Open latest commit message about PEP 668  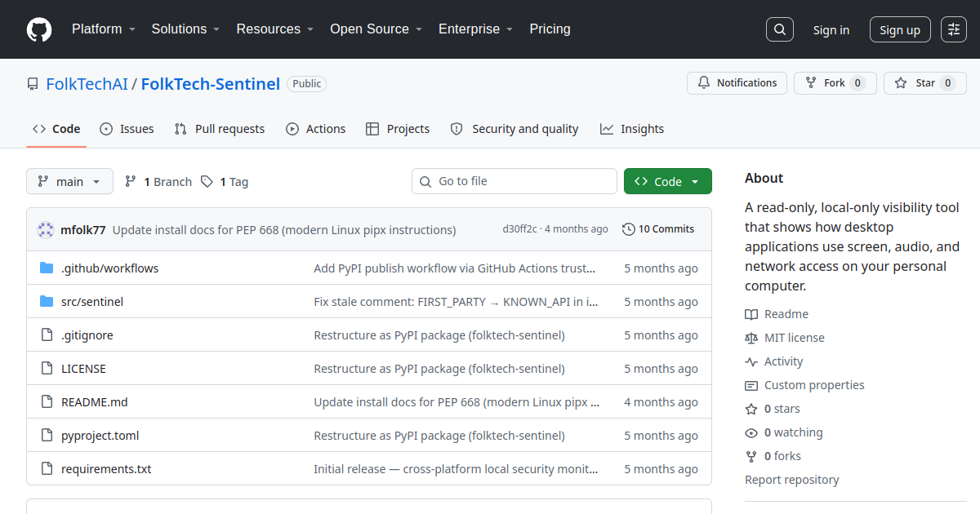click(x=284, y=230)
